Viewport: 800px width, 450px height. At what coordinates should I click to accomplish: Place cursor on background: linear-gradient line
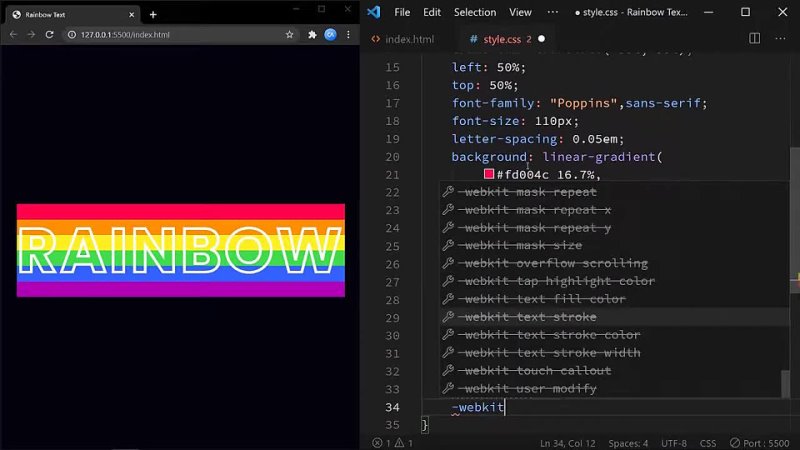[557, 157]
